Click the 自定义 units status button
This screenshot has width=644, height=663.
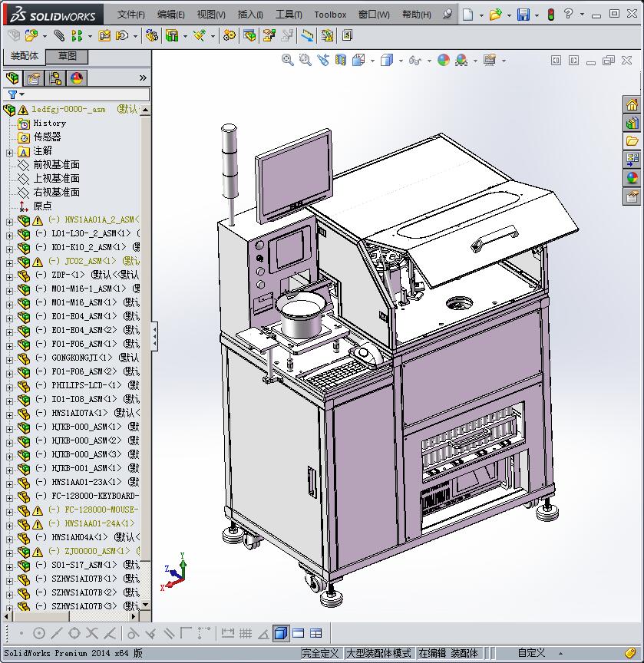click(x=530, y=653)
